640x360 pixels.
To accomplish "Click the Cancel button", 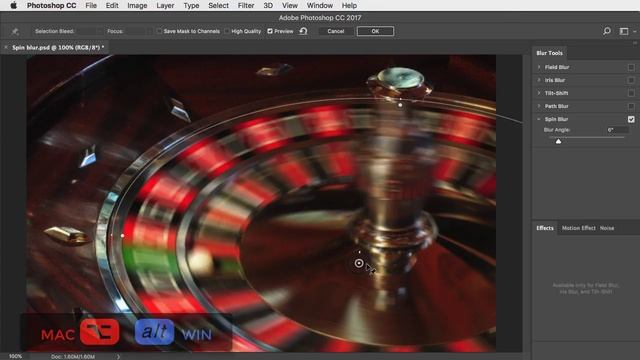I will (x=336, y=31).
